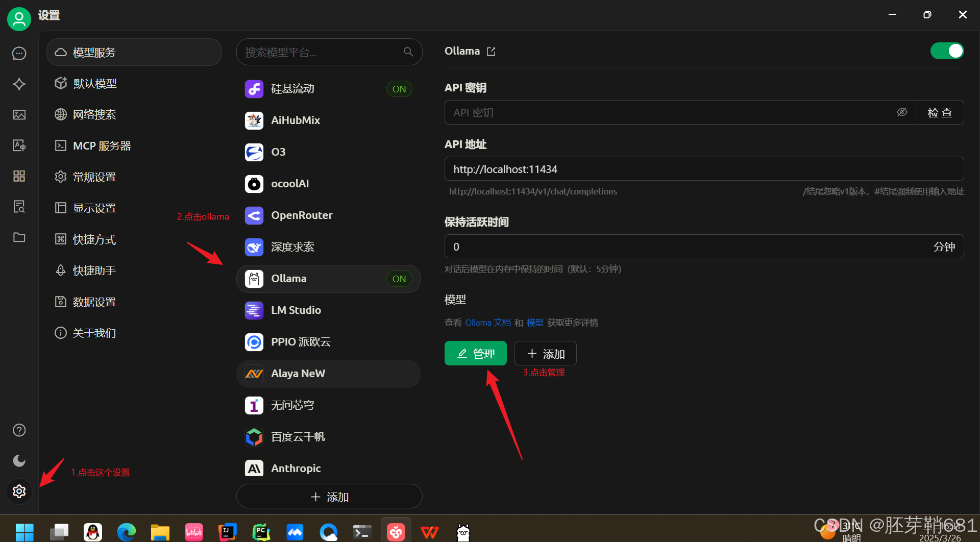980x542 pixels.
Task: Open PyCharm from the taskbar
Action: tap(261, 532)
